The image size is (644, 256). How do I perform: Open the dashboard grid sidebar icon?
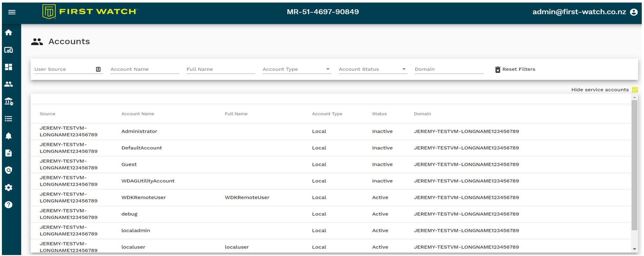[9, 67]
